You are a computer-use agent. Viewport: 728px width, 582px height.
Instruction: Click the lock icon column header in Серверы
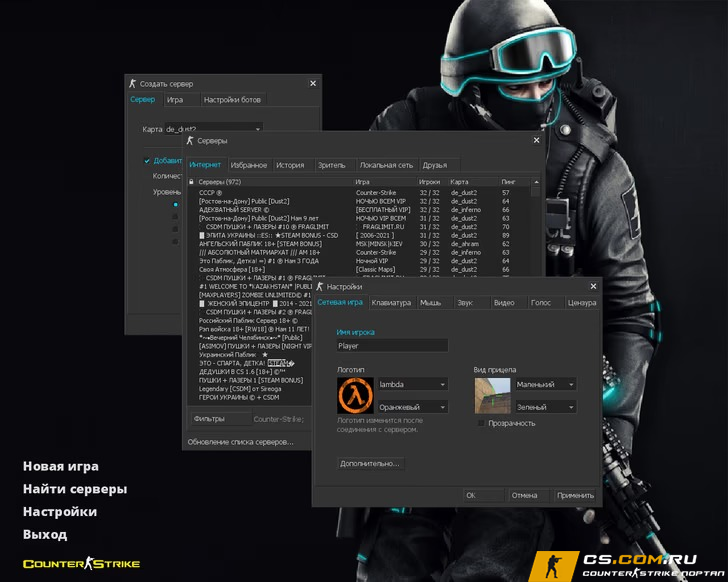point(191,182)
